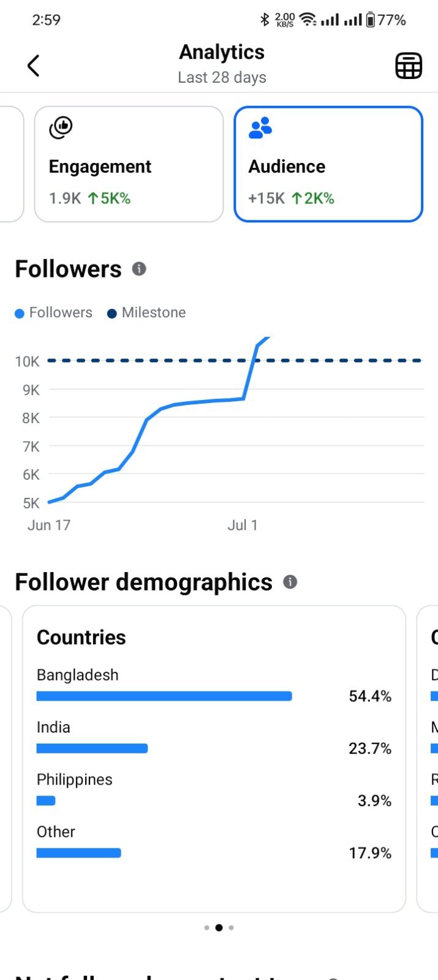Open the Countries demographics card
The height and width of the screenshot is (980, 438).
[214, 759]
